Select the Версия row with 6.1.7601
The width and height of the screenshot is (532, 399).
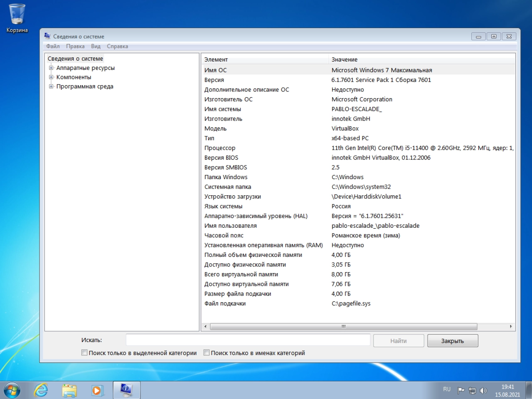[x=358, y=80]
